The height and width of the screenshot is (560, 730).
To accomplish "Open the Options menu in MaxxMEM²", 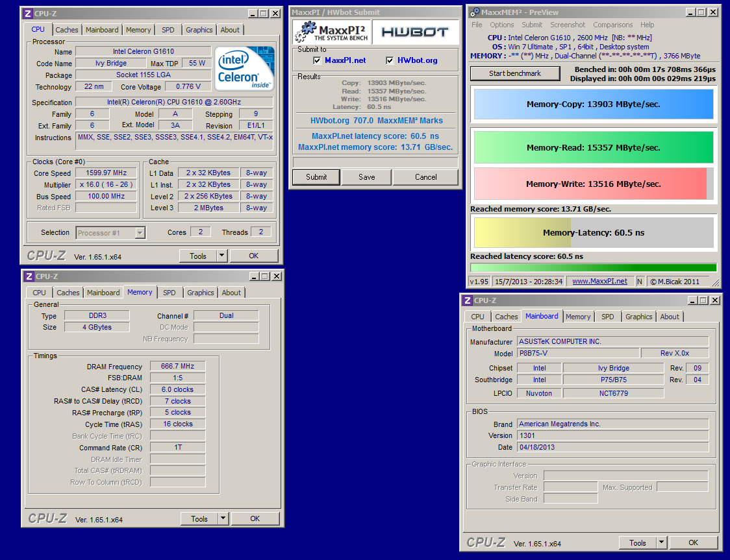I will [x=502, y=25].
